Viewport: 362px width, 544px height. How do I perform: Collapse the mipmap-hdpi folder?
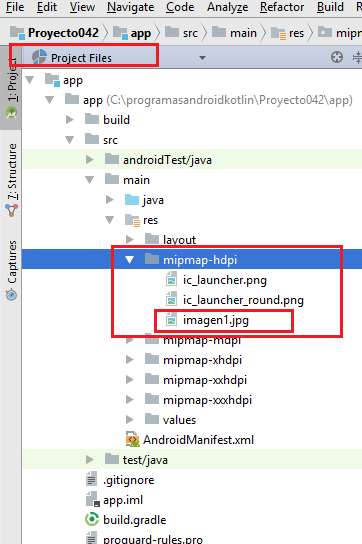pos(130,260)
